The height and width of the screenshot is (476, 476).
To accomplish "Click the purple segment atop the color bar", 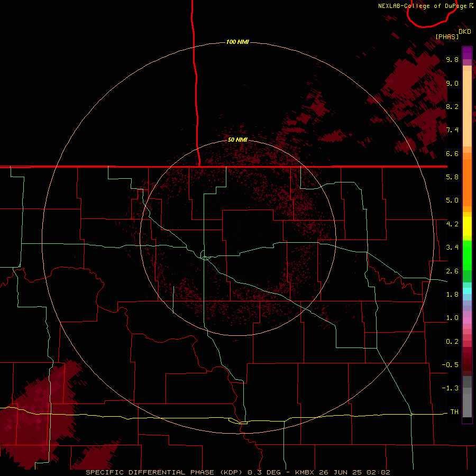I will point(467,53).
